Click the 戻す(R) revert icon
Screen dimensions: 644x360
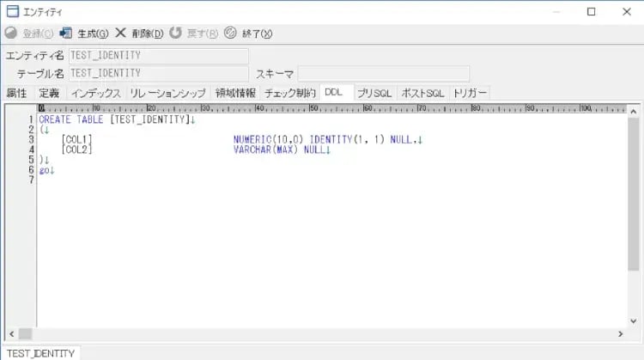(175, 34)
